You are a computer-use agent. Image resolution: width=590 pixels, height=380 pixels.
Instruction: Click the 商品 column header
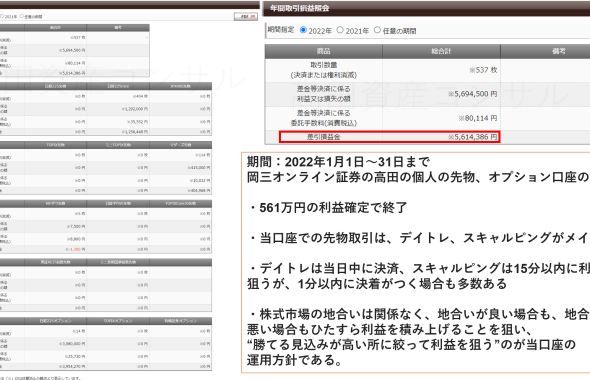[324, 51]
